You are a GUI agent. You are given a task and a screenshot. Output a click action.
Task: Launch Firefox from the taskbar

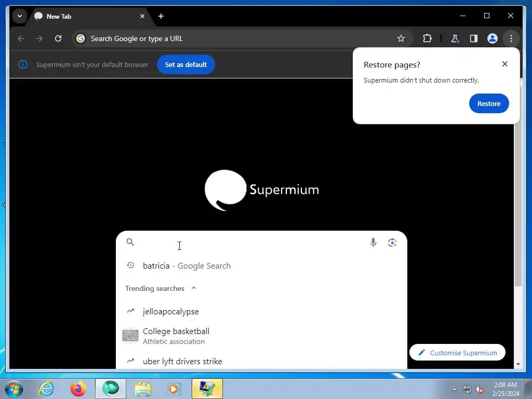[x=78, y=389]
